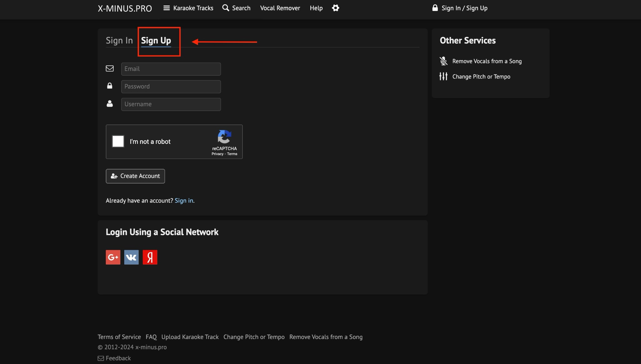
Task: Open settings via the gear icon
Action: [336, 8]
